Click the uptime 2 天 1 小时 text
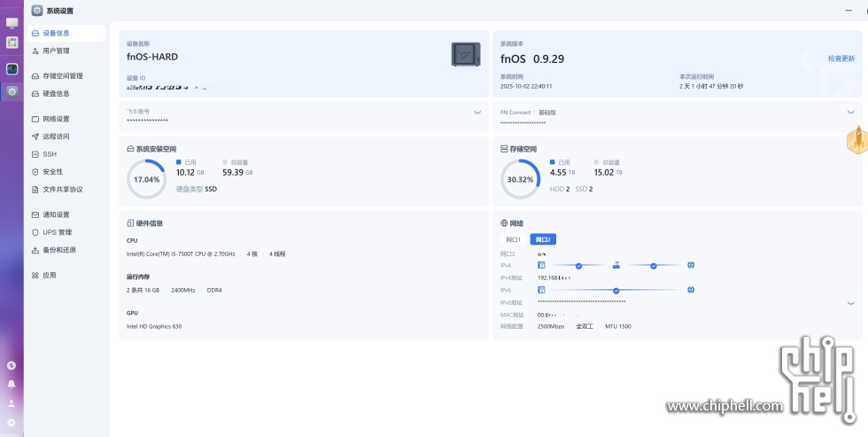The image size is (868, 437). [710, 86]
